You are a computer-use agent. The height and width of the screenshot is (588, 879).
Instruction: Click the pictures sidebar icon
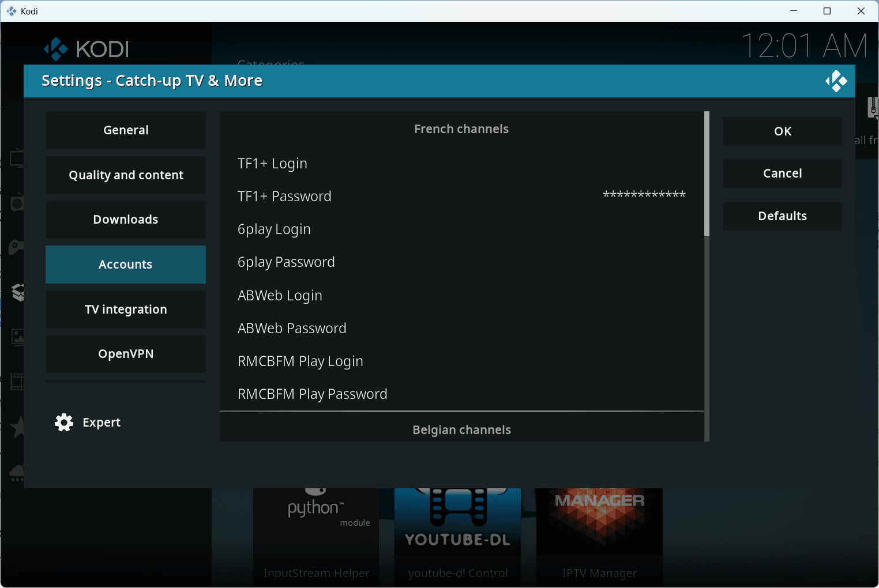(x=18, y=337)
